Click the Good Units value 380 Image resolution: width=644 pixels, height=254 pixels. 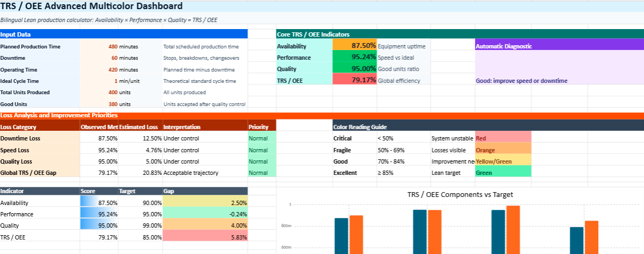point(99,104)
